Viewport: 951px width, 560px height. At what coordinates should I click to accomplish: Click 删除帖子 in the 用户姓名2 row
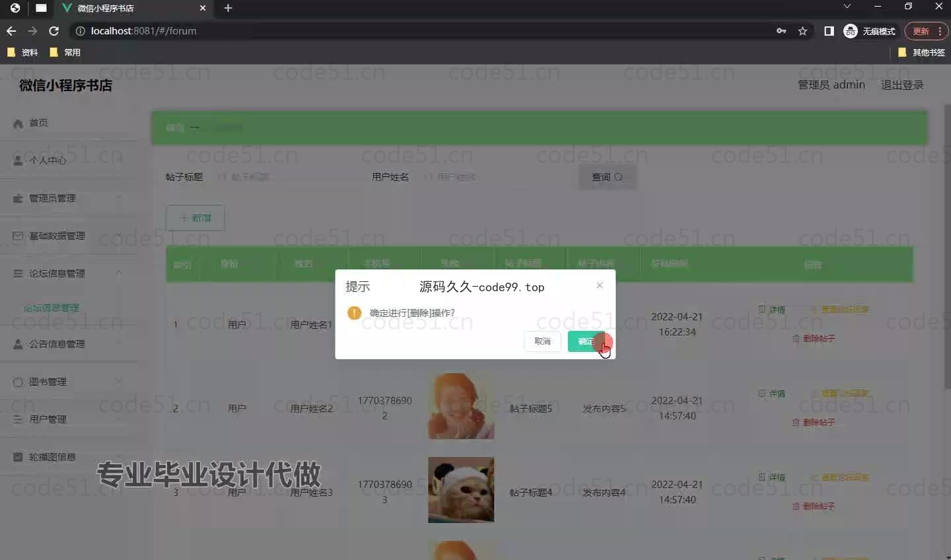(x=814, y=423)
